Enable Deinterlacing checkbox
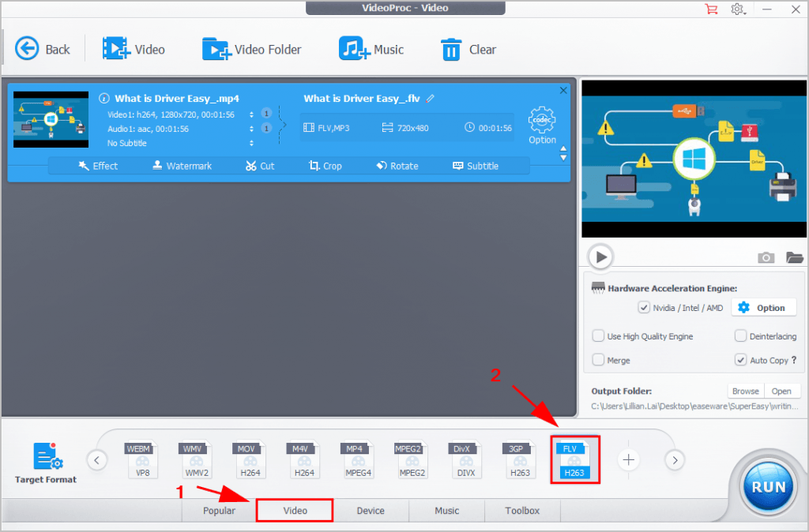The height and width of the screenshot is (532, 809). click(x=740, y=336)
